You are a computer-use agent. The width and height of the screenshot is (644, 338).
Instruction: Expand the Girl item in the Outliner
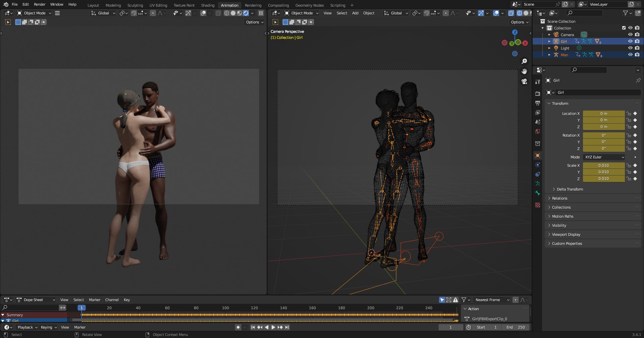(549, 41)
